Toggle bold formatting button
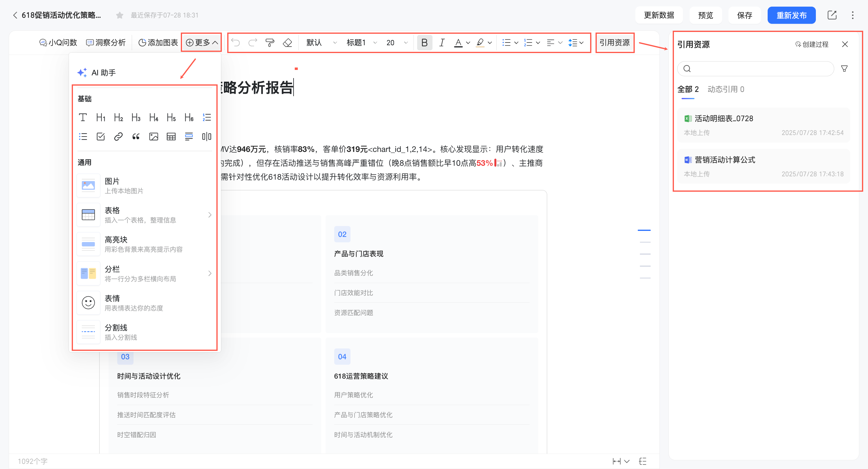Screen dimensions: 868x469 click(424, 43)
